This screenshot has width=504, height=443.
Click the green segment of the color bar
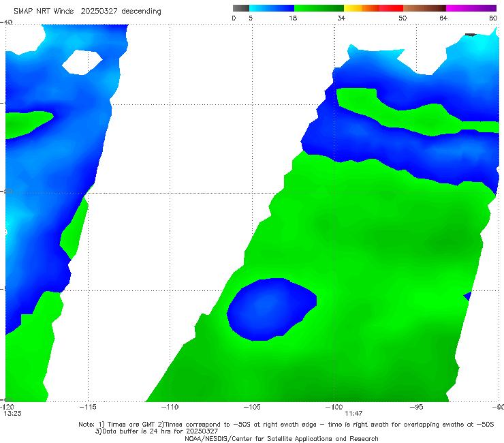tap(319, 8)
